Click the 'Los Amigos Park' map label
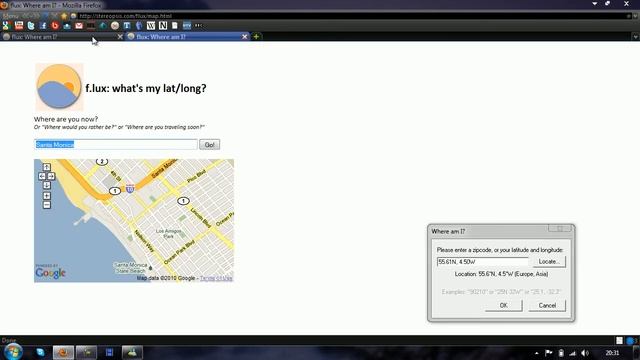This screenshot has height=360, width=640. (169, 233)
